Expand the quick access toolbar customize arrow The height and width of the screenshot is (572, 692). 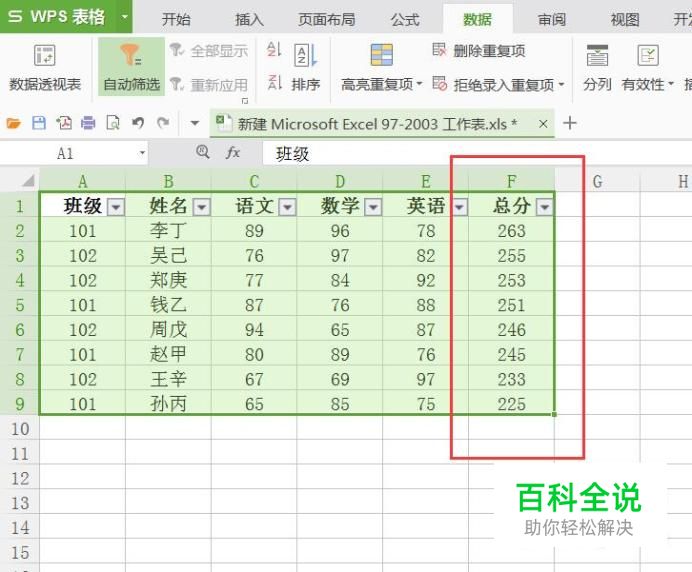click(x=195, y=123)
